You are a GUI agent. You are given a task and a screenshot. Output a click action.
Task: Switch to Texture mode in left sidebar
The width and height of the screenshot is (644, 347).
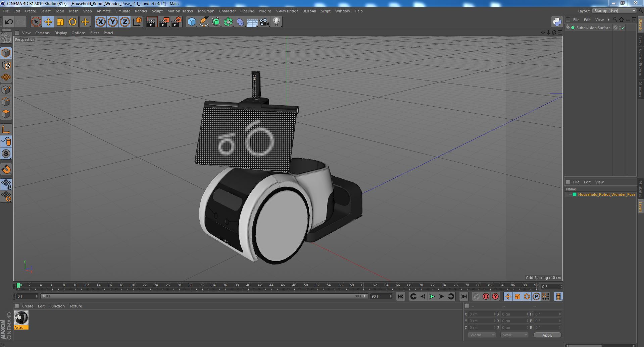pos(6,65)
